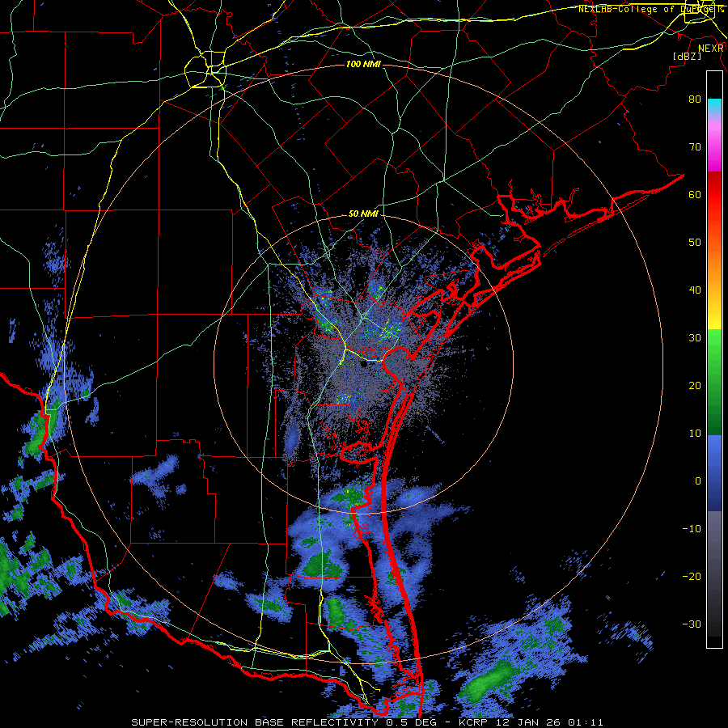Select the 20 dBZ value on legend
Viewport: 728px width, 728px height.
[695, 386]
